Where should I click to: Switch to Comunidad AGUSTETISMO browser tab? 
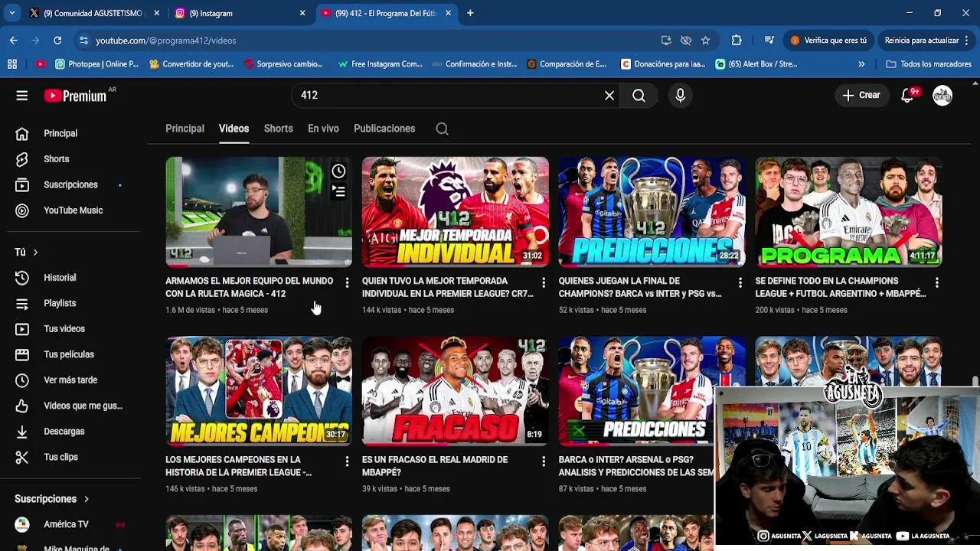93,13
